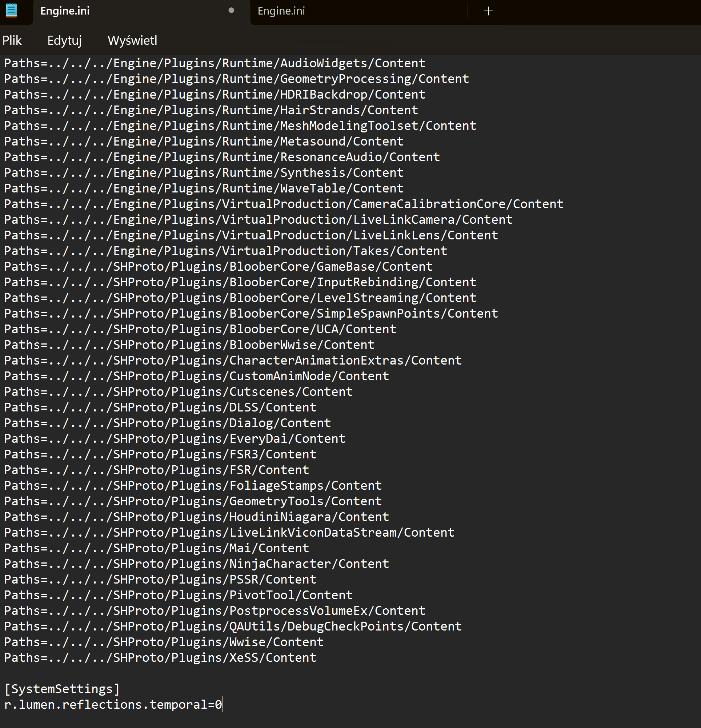The width and height of the screenshot is (701, 728).
Task: Click the CameraCalibrationCore/Content line
Action: click(x=284, y=204)
